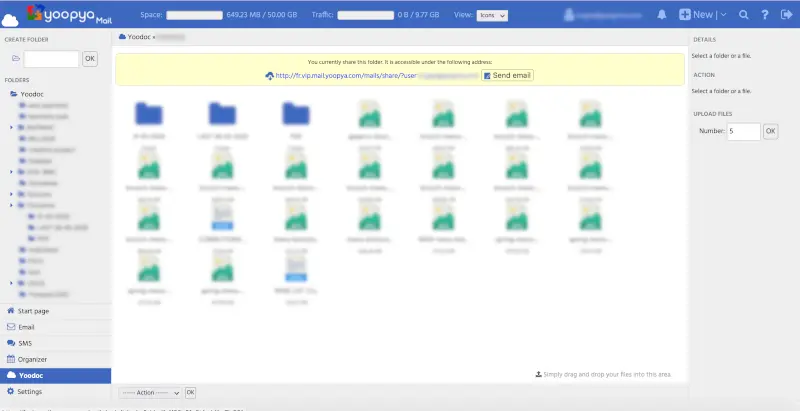This screenshot has width=800, height=411.
Task: Open the View mode dropdown
Action: pos(494,16)
